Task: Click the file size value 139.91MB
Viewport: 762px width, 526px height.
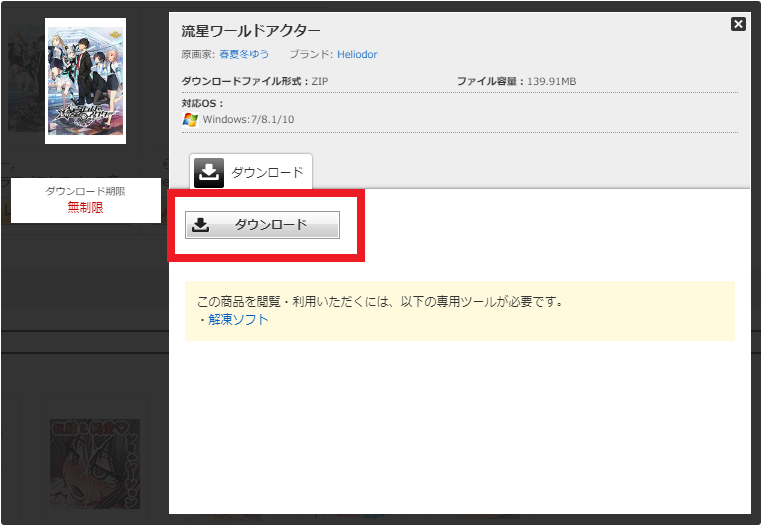Action: (x=551, y=81)
